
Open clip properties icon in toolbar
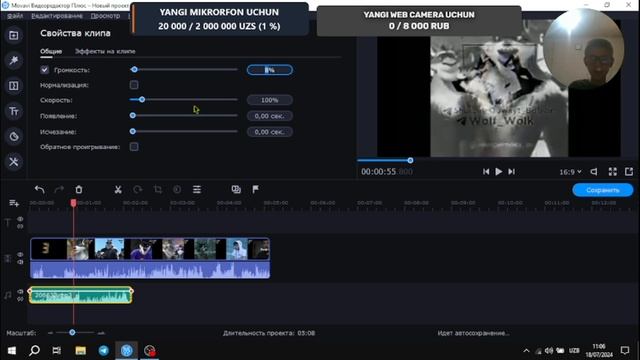tap(197, 189)
